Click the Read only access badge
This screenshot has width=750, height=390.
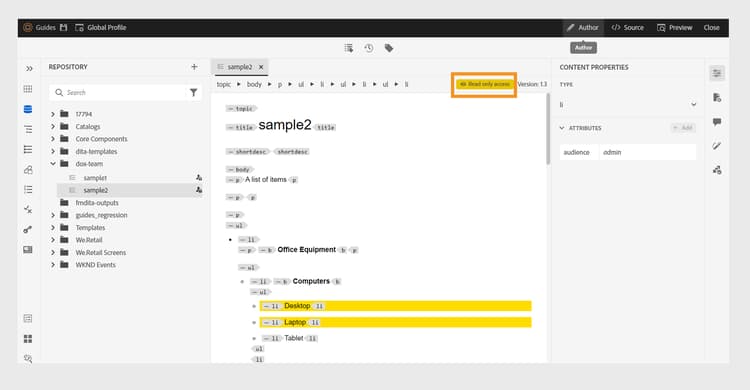tap(484, 84)
